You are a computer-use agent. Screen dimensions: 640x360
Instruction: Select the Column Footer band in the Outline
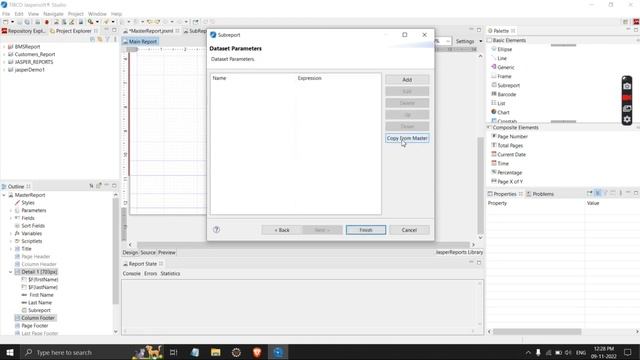click(38, 318)
